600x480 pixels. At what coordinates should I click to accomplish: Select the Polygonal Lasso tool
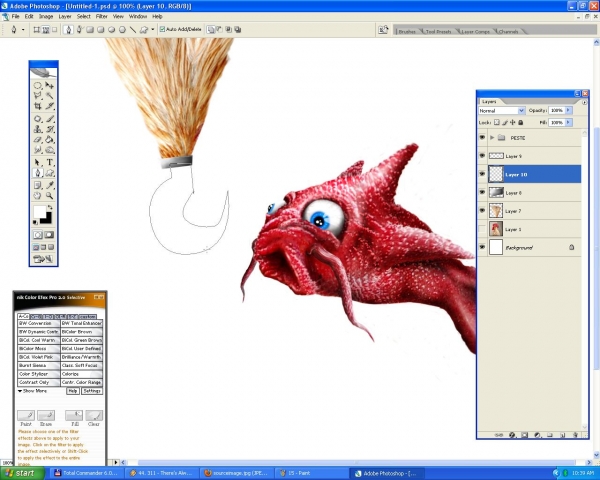[38, 95]
